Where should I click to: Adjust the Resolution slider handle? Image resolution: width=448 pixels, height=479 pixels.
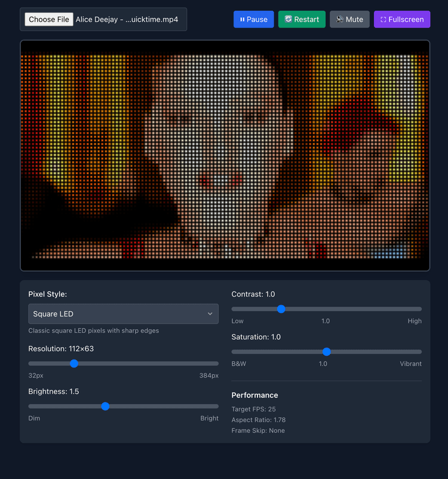pyautogui.click(x=74, y=364)
